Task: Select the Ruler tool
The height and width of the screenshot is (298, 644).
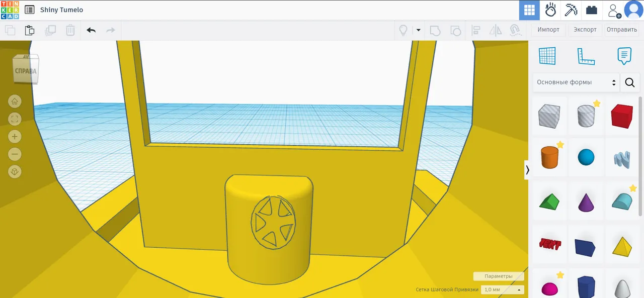Action: [586, 56]
